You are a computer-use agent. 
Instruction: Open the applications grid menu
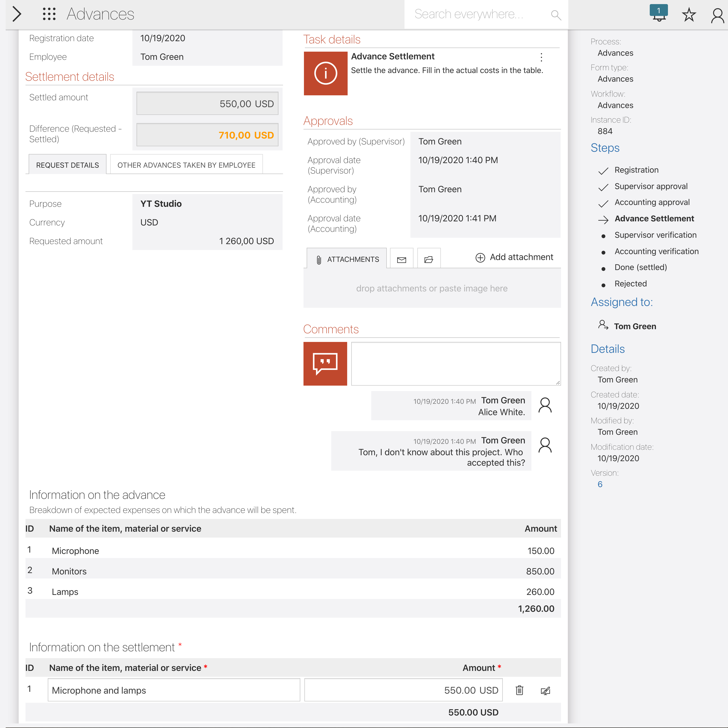point(49,14)
